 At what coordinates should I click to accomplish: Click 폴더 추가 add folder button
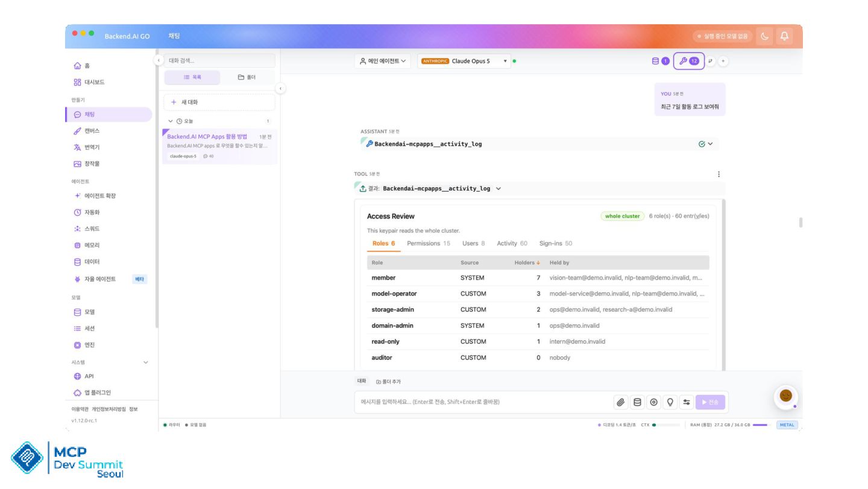pyautogui.click(x=388, y=382)
